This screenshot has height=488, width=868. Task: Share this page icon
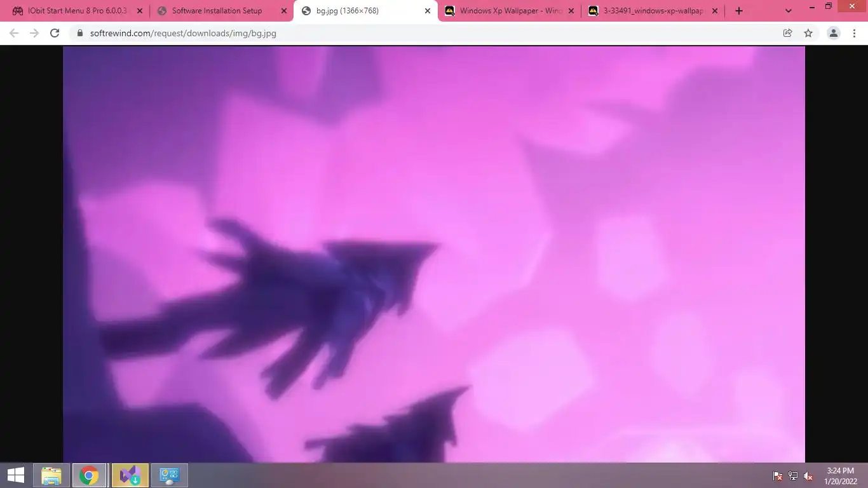tap(788, 33)
